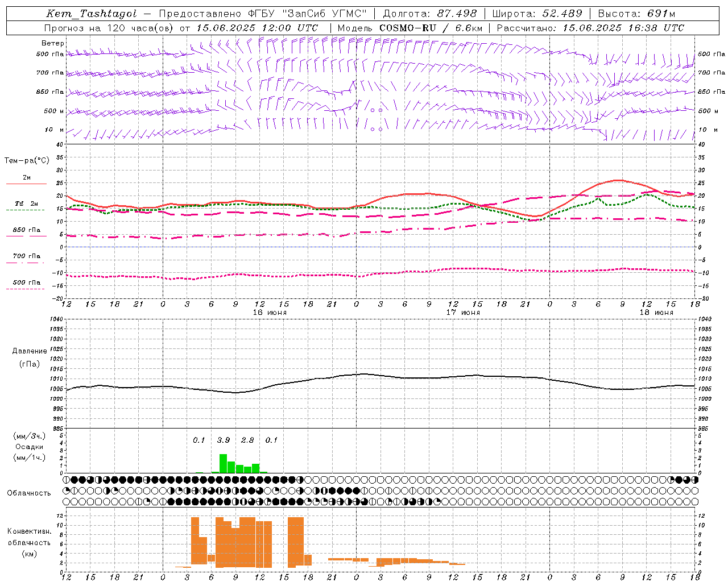Click the 2.8 precipitation total
Viewport: 728px width, 582px height.
tap(247, 440)
